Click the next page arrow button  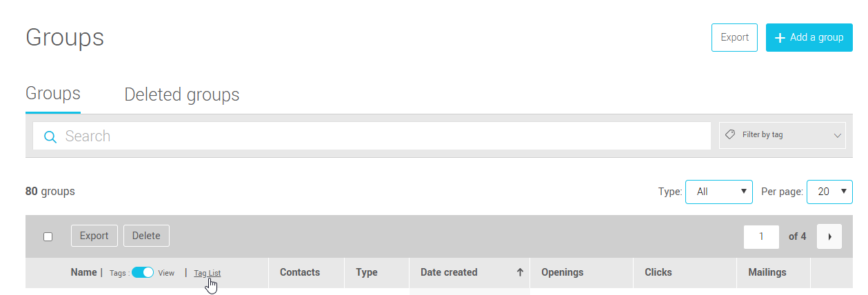click(829, 236)
